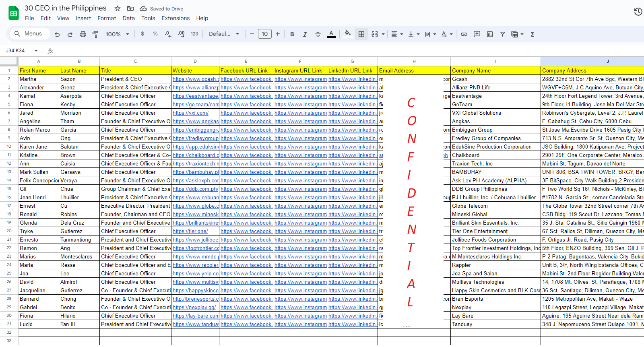Image resolution: width=644 pixels, height=347 pixels.
Task: Select the cell containing 'Martha'
Action: pyautogui.click(x=39, y=79)
